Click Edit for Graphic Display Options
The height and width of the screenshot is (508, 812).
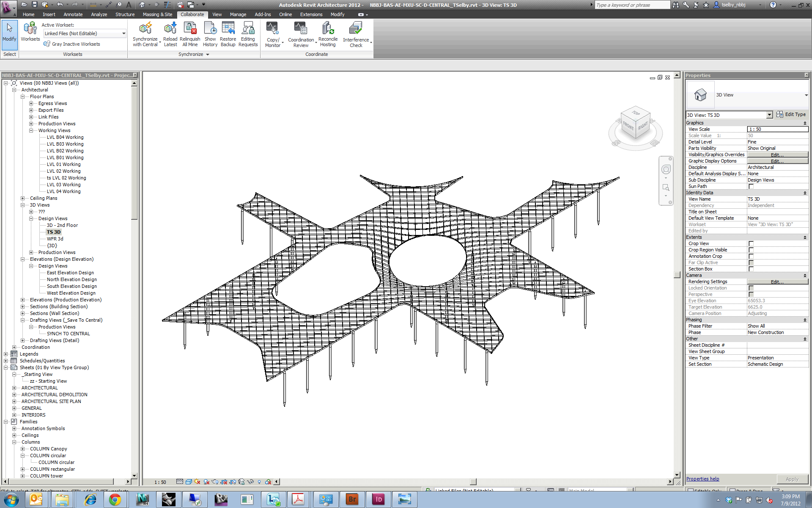[777, 161]
